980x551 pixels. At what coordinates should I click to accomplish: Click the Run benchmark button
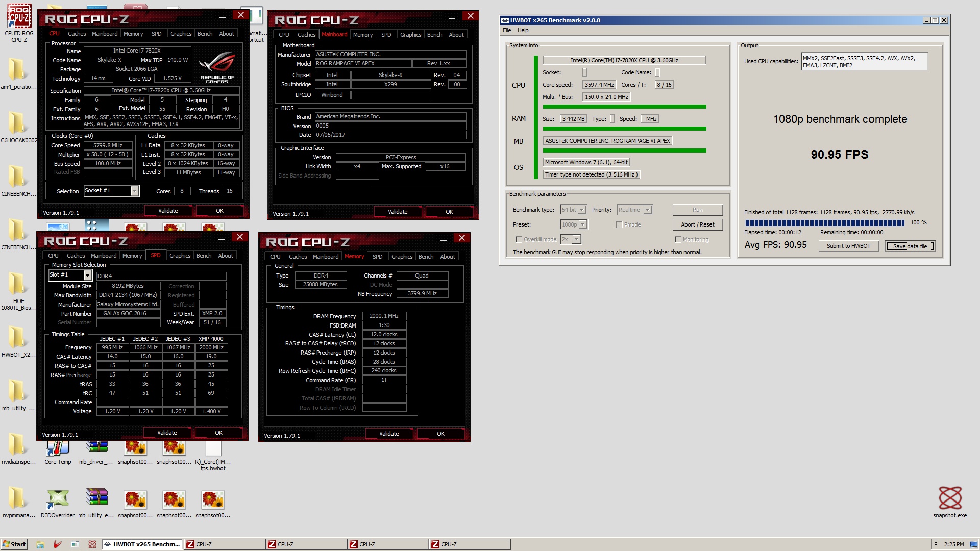point(697,210)
